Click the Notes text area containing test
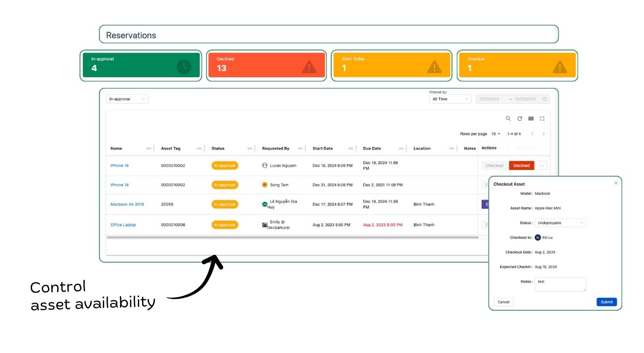Viewport: 644px width, 353px height. pos(560,285)
